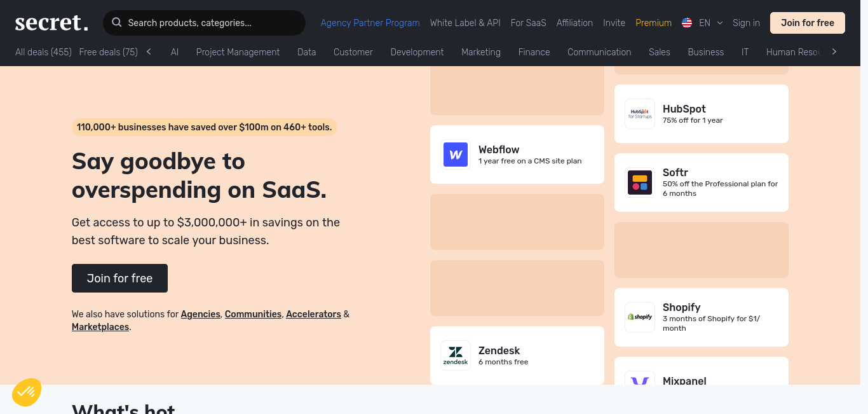Image resolution: width=868 pixels, height=414 pixels.
Task: Click Sign in
Action: [x=746, y=23]
